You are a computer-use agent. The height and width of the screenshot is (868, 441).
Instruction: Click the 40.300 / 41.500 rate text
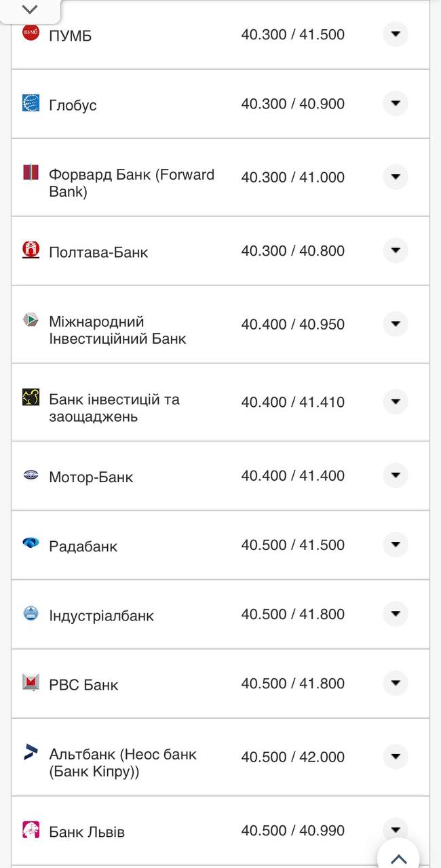click(x=294, y=35)
